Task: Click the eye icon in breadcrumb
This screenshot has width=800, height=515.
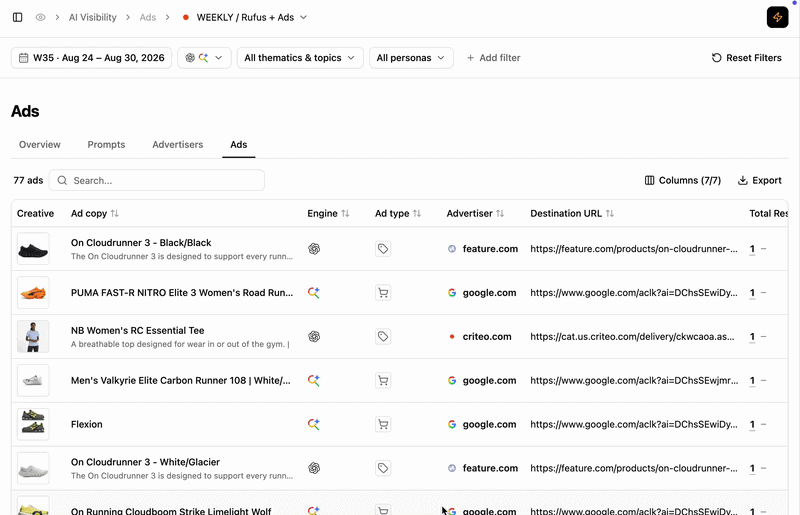Action: pos(40,17)
